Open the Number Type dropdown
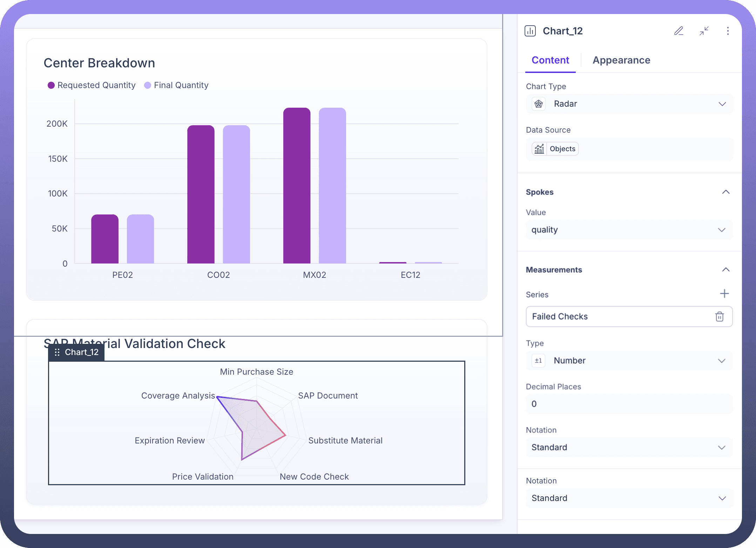 (629, 361)
